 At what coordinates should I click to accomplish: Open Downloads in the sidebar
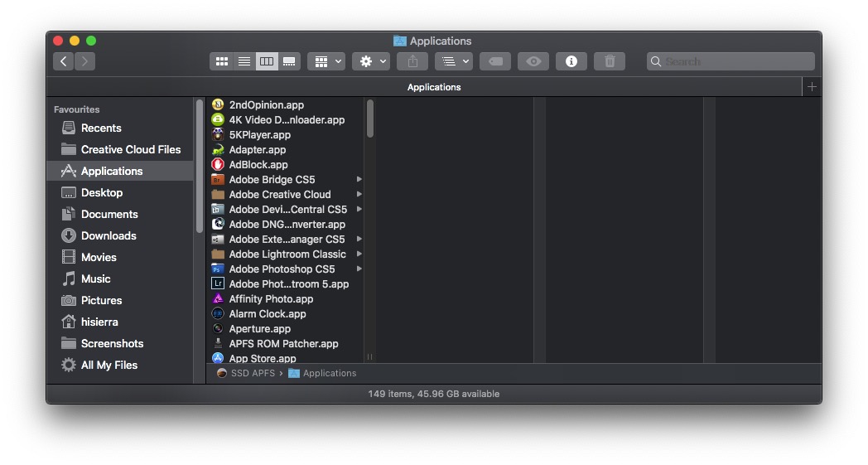[x=121, y=236]
